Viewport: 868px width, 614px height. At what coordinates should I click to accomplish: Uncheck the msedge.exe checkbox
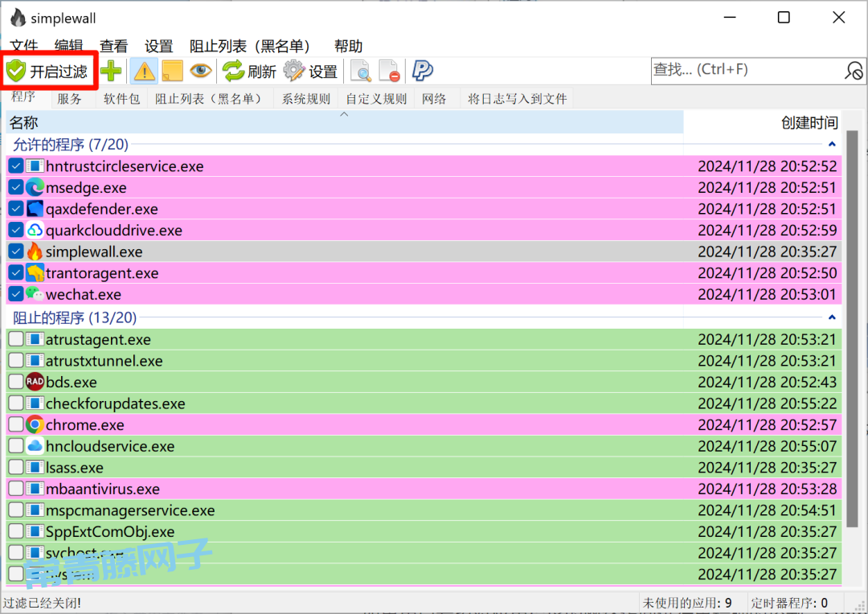pyautogui.click(x=16, y=187)
